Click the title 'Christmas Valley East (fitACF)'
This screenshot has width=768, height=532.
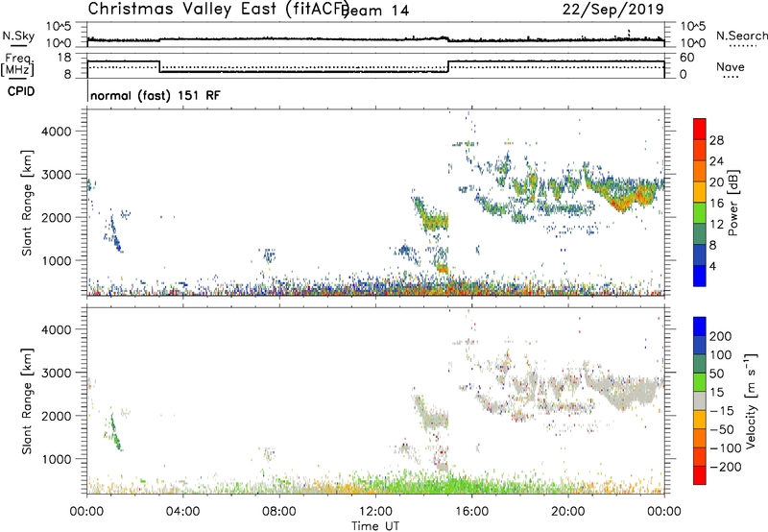tap(219, 9)
